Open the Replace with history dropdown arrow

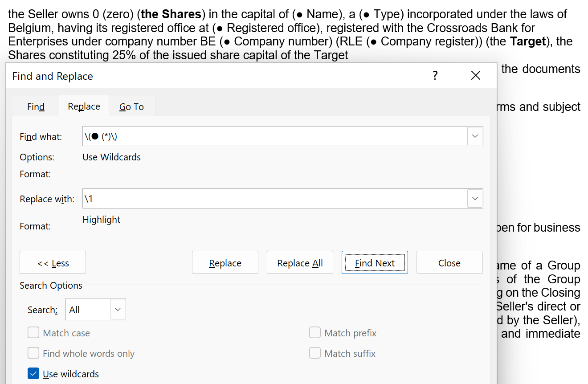(475, 199)
